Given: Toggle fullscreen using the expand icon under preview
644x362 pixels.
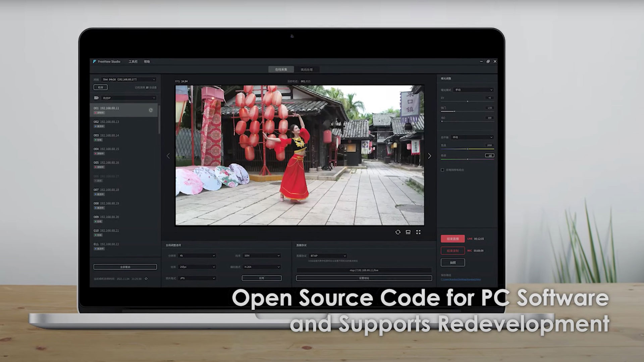Looking at the screenshot, I should point(419,232).
